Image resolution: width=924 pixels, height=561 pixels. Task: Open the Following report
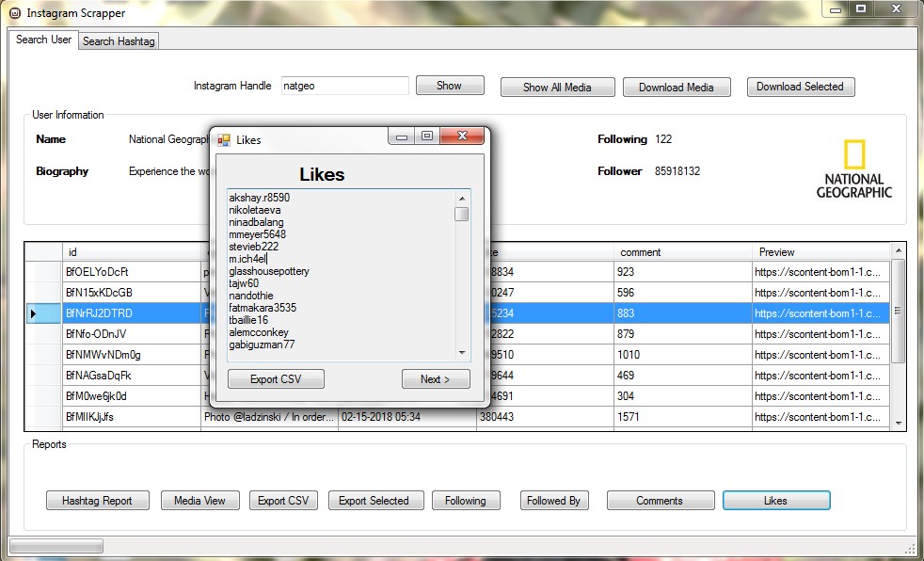coord(466,501)
